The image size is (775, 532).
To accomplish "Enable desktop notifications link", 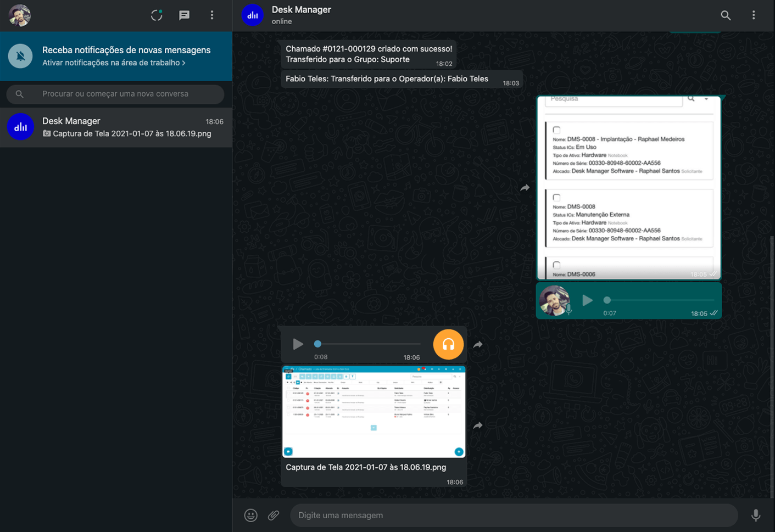I will pyautogui.click(x=114, y=63).
